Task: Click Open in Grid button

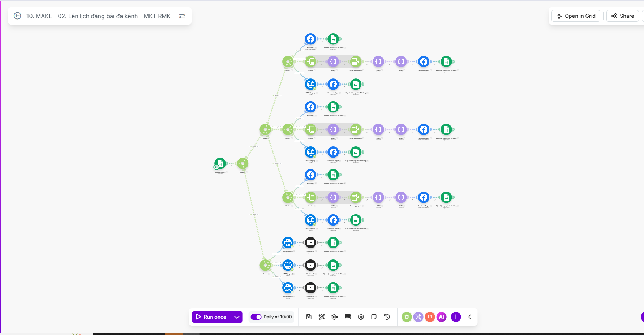Action: pos(576,16)
